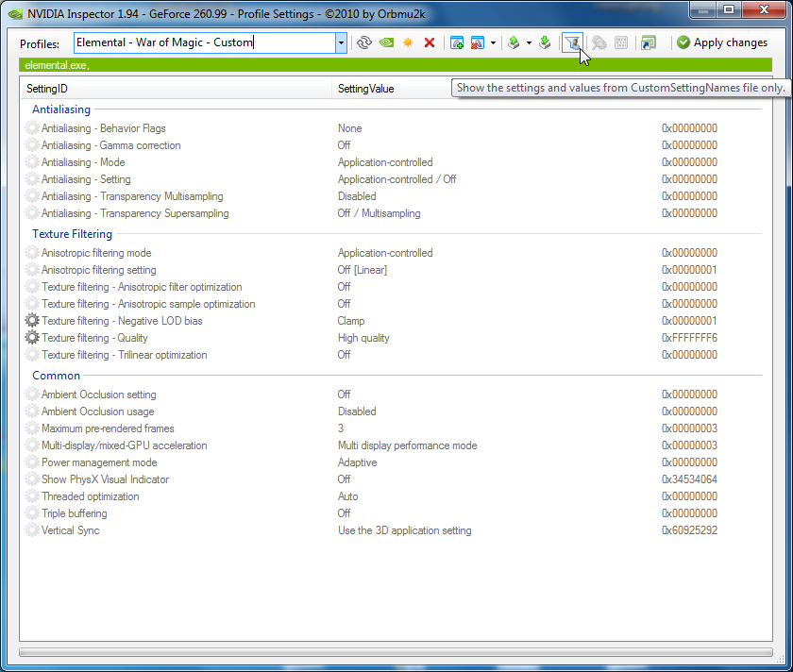Click the Apply changes button
Screen dimensions: 793x672
click(x=721, y=42)
